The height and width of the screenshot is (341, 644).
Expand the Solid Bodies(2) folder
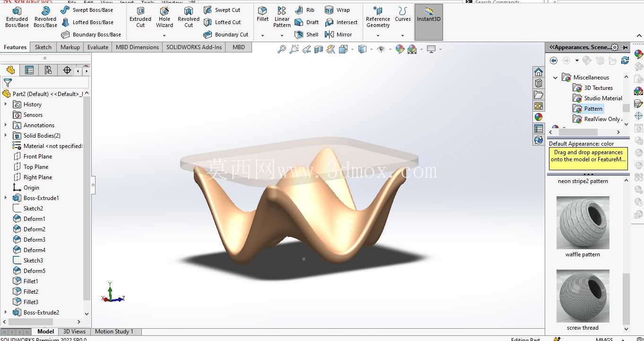click(x=6, y=136)
